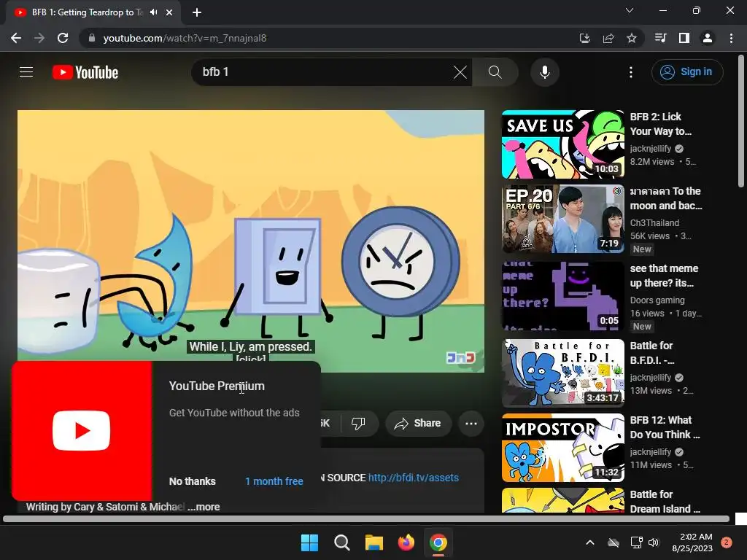
Task: Open Firefox from the taskbar
Action: click(406, 542)
